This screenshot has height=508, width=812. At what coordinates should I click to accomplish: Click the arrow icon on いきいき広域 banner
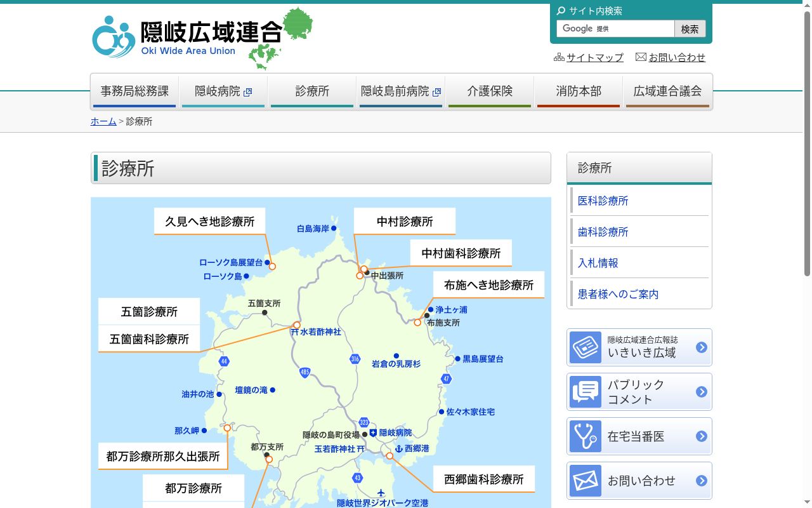702,347
